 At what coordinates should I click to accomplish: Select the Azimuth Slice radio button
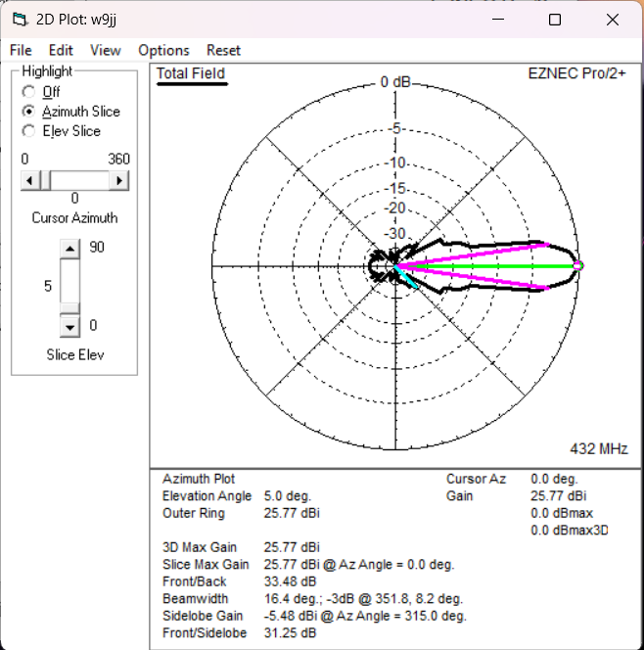pyautogui.click(x=28, y=112)
